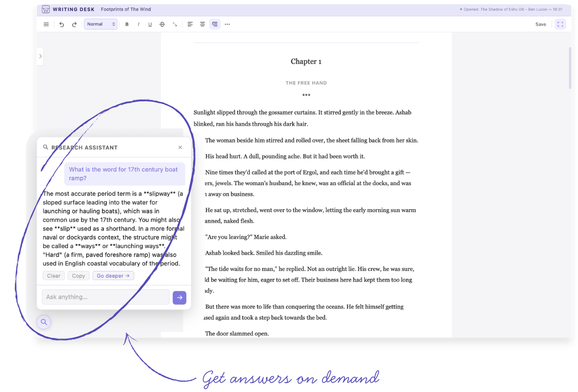This screenshot has width=578, height=392.
Task: Click the Chapter 1 heading
Action: [x=306, y=61]
